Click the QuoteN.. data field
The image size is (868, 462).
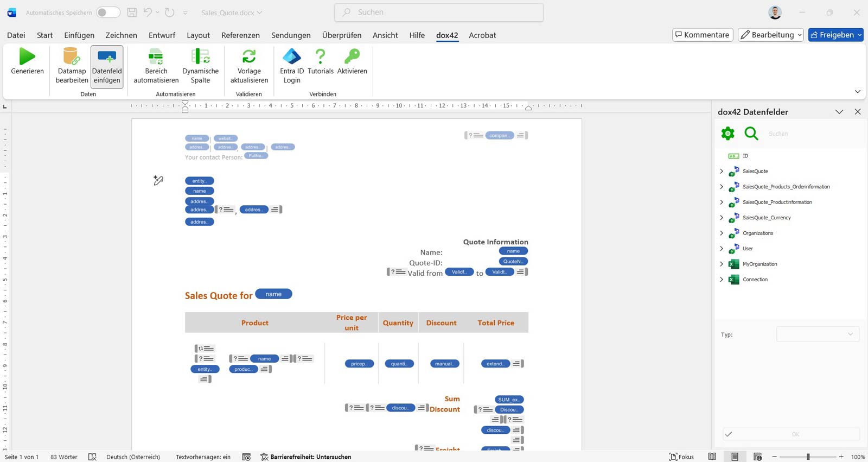[513, 262]
